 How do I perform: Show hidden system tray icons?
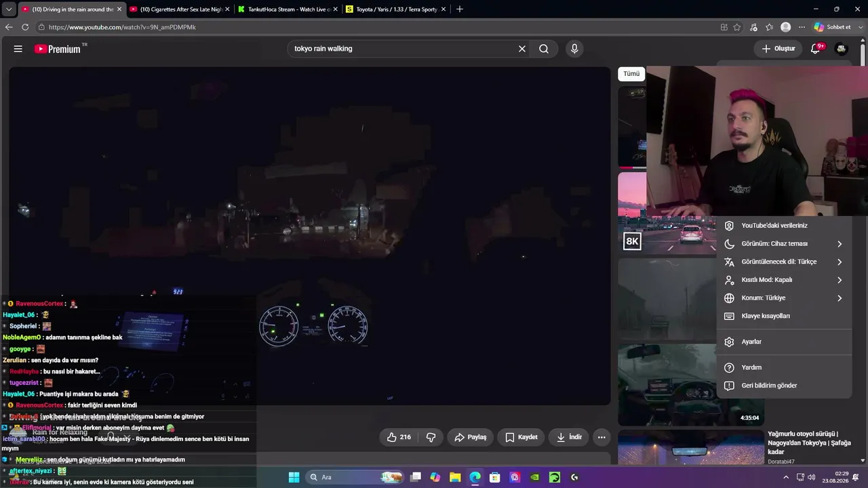pos(786,477)
